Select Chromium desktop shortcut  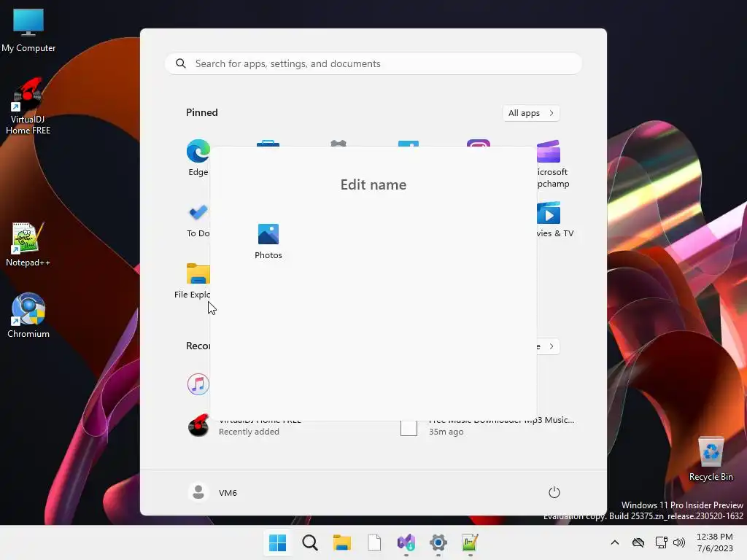[x=28, y=315]
